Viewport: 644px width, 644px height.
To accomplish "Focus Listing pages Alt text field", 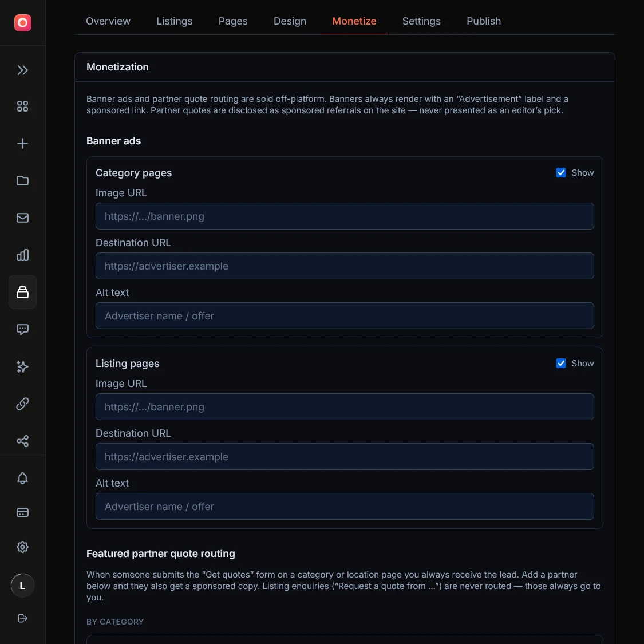I will coord(345,507).
